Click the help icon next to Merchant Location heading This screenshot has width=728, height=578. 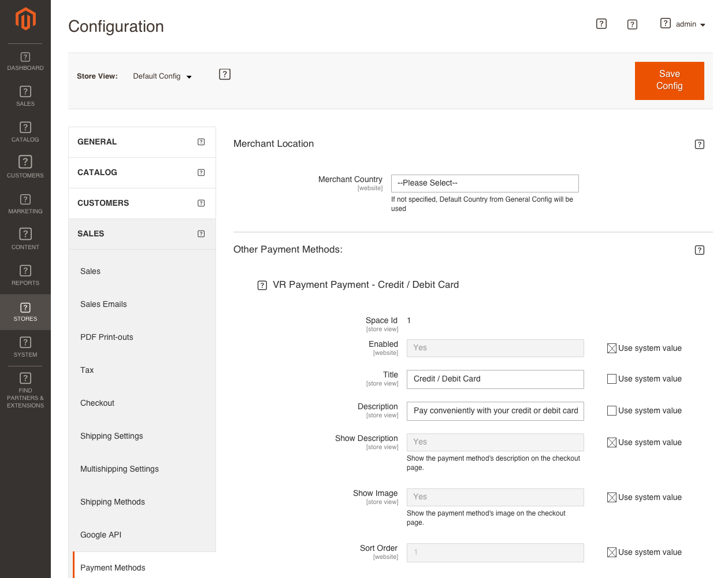(x=700, y=144)
